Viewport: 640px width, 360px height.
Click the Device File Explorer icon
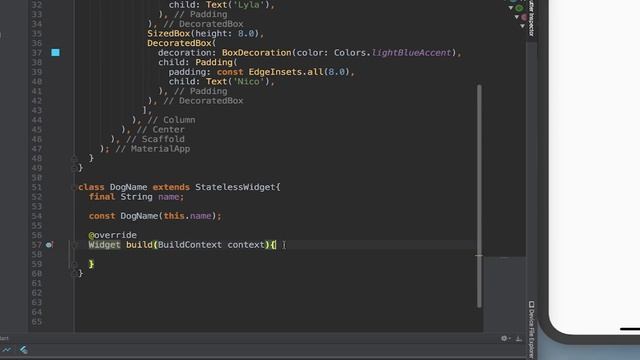tap(531, 304)
